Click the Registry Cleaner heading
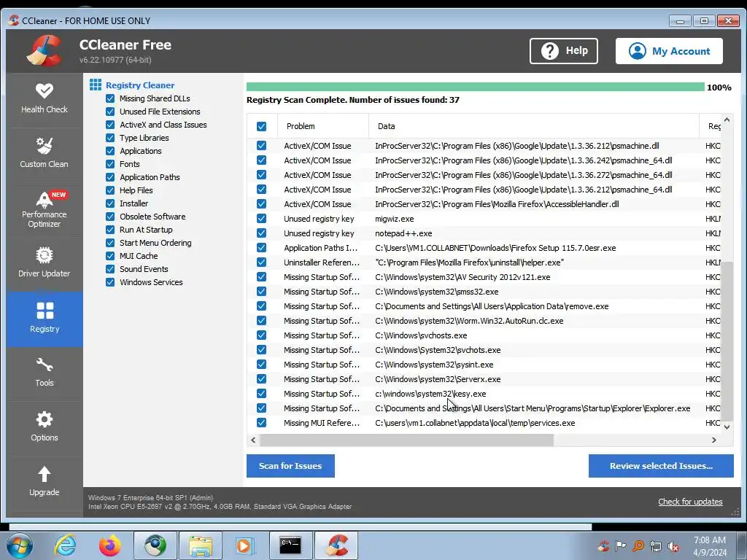 tap(140, 85)
